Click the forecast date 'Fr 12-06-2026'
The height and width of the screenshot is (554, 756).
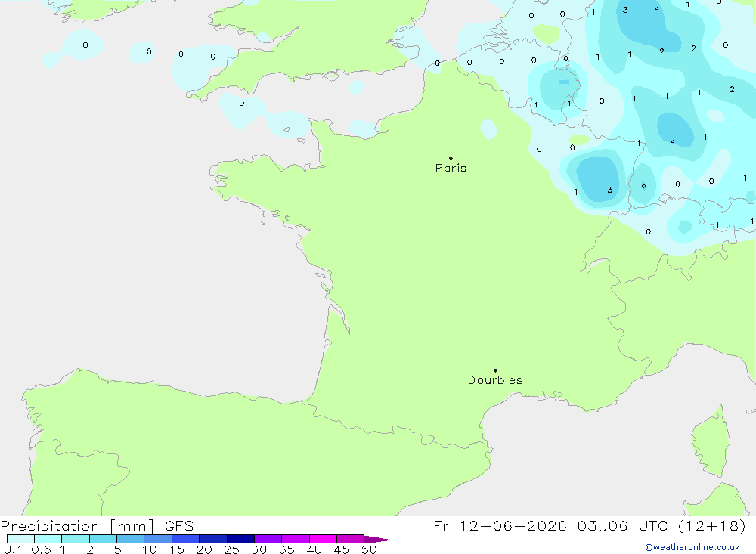tap(500, 525)
